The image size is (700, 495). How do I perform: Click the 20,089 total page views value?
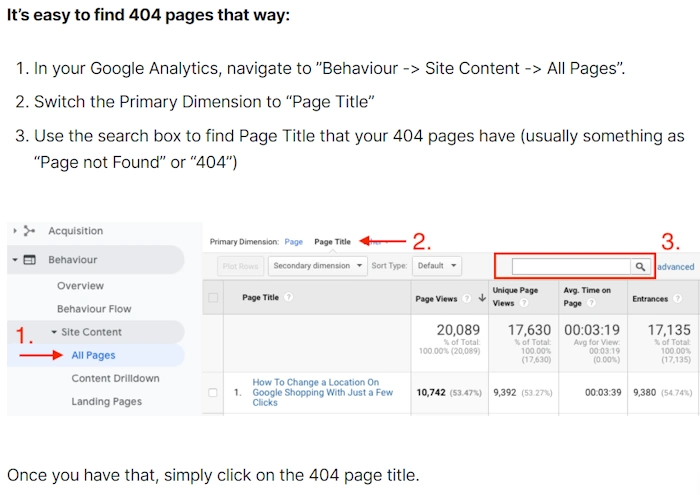[x=458, y=330]
